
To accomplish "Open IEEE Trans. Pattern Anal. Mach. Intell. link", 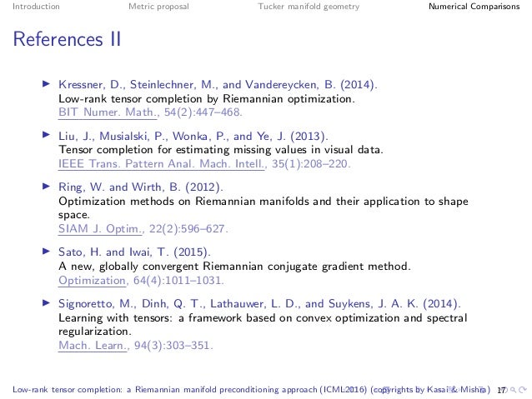I will tap(161, 164).
